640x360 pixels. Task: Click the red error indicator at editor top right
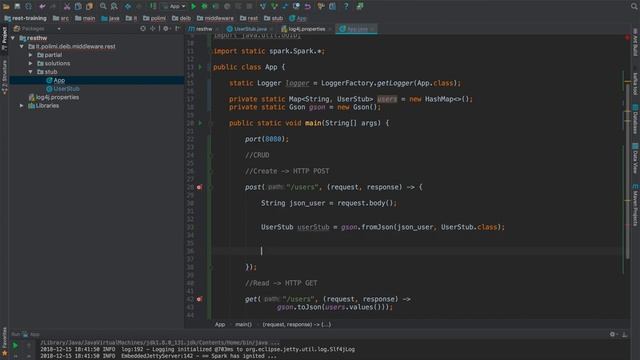627,38
